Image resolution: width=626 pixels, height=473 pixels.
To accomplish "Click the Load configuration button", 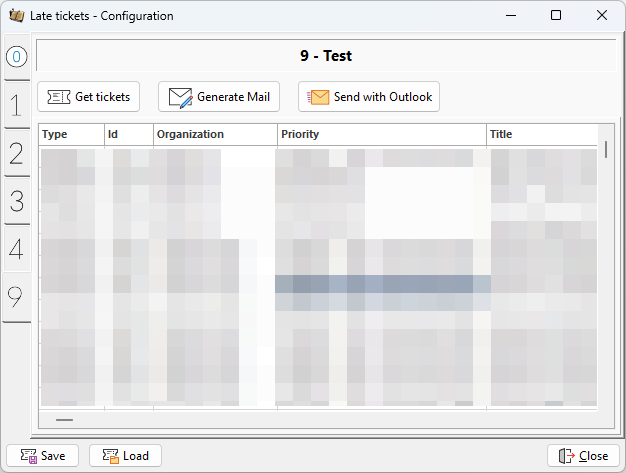I will (125, 456).
